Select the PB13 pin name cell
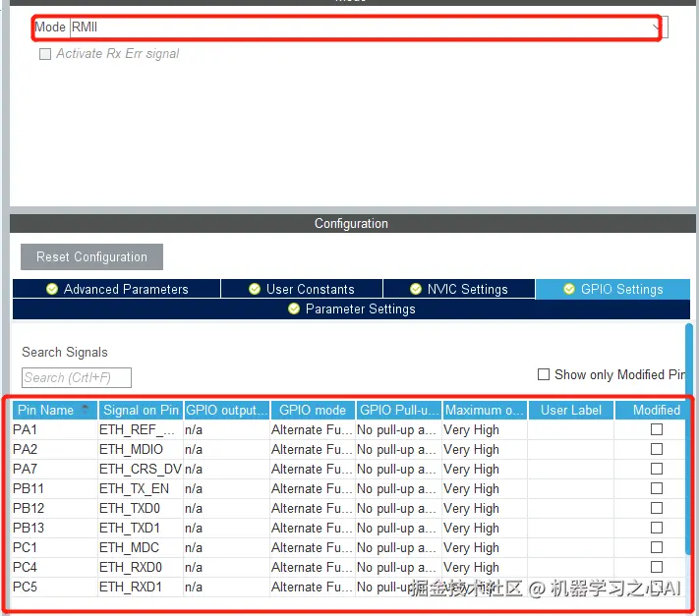The image size is (699, 616). [55, 528]
